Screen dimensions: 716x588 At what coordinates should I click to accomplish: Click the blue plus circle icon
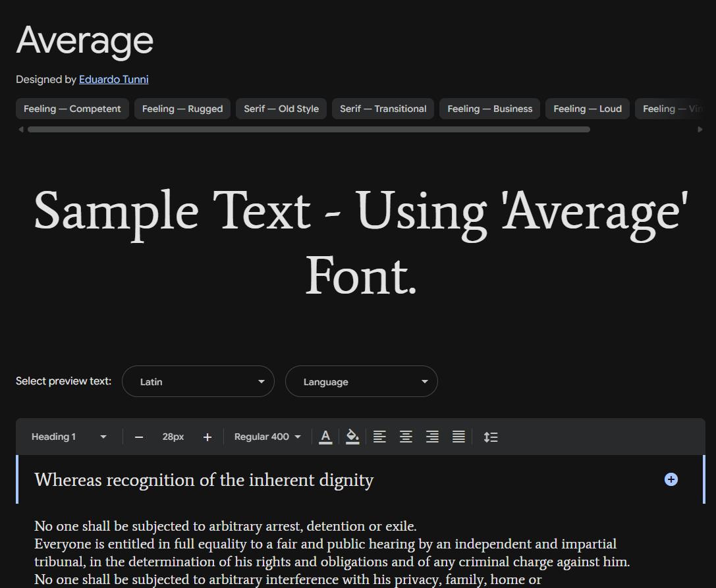[671, 479]
